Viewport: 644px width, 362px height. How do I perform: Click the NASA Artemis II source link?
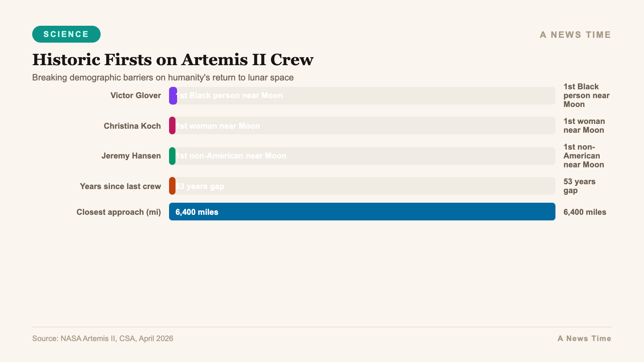pos(103,338)
